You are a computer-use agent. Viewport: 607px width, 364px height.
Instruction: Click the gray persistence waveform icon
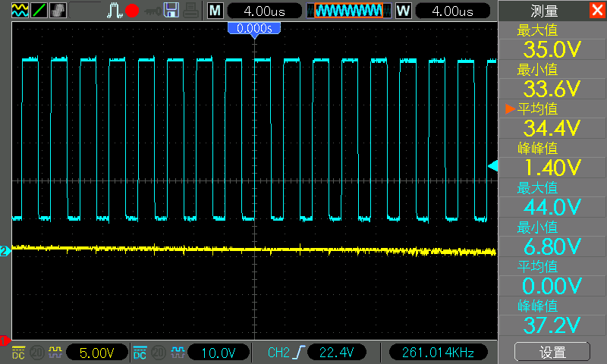pyautogui.click(x=58, y=11)
